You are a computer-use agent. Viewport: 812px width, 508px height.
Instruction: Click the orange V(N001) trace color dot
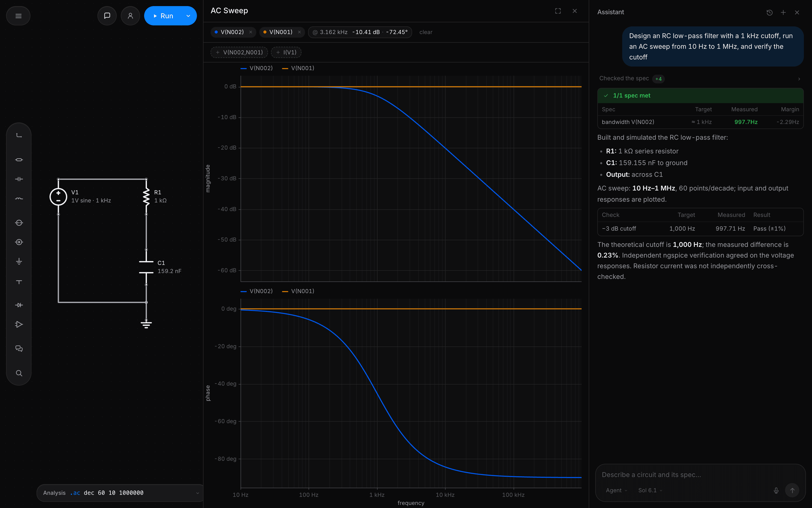pos(265,32)
